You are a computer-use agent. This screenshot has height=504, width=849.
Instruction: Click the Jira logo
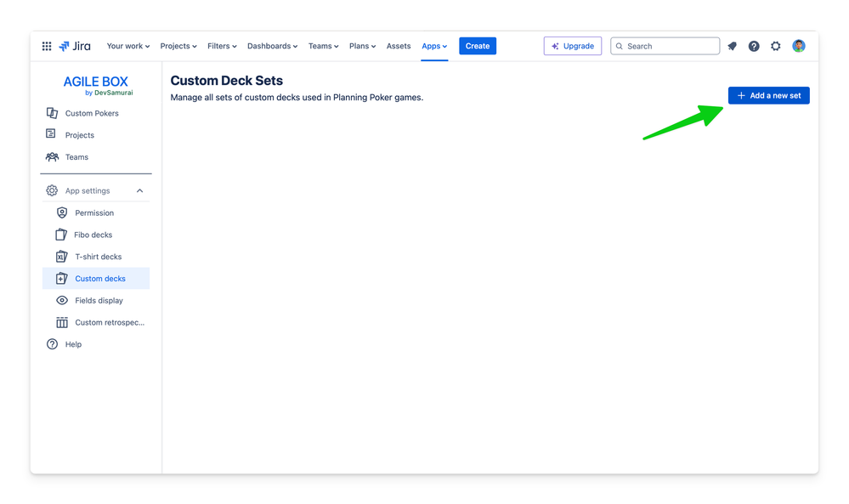(75, 46)
